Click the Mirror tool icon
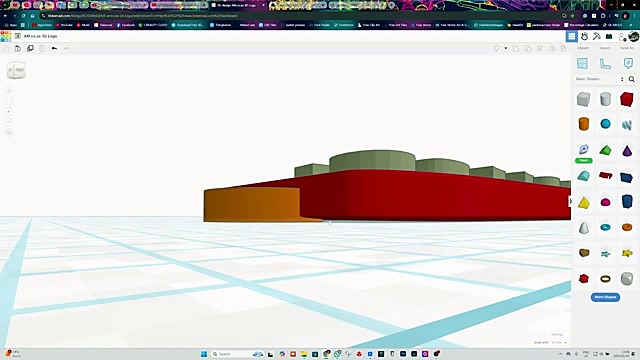The width and height of the screenshot is (640, 360). click(x=552, y=49)
